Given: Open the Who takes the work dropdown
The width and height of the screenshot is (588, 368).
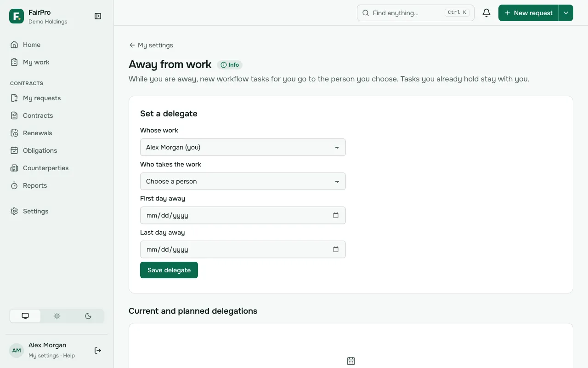Looking at the screenshot, I should (243, 181).
